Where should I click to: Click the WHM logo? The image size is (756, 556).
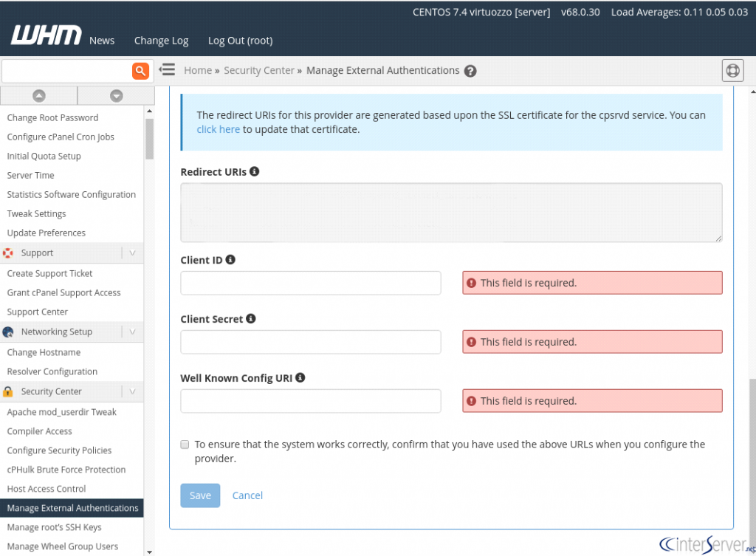point(47,35)
